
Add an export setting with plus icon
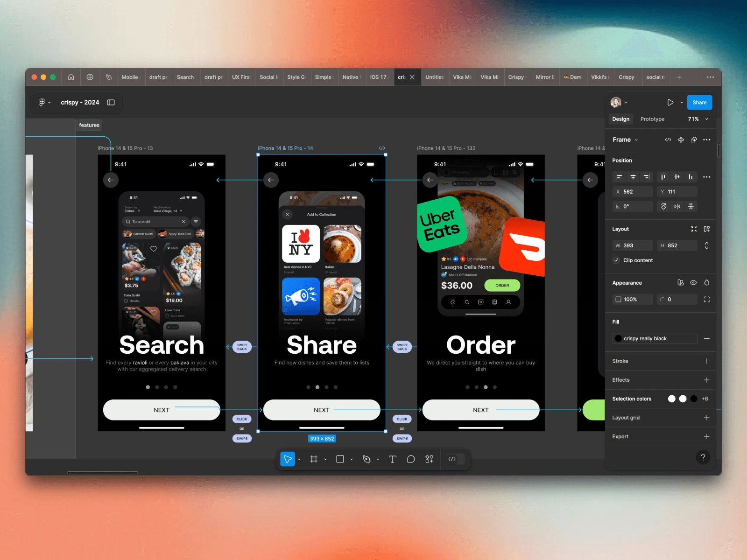click(707, 437)
